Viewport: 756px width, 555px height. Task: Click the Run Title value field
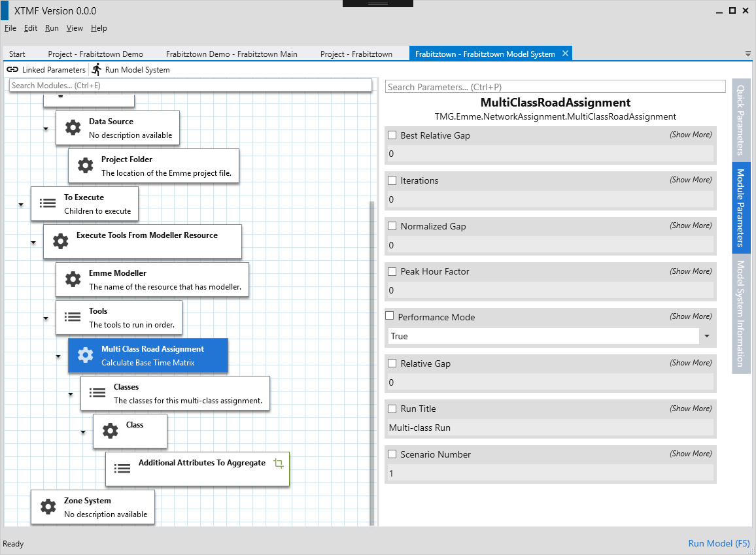(551, 428)
